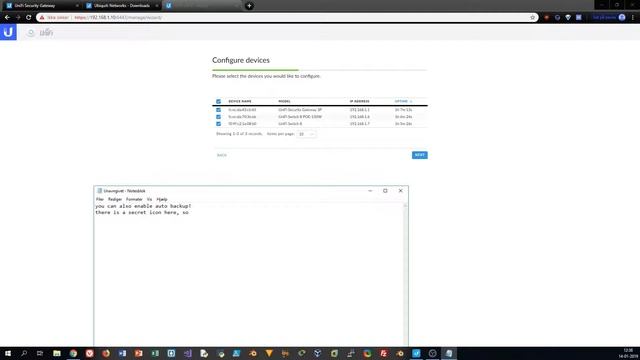Go back in the browser
Screen dimensions: 640x360
click(7, 18)
